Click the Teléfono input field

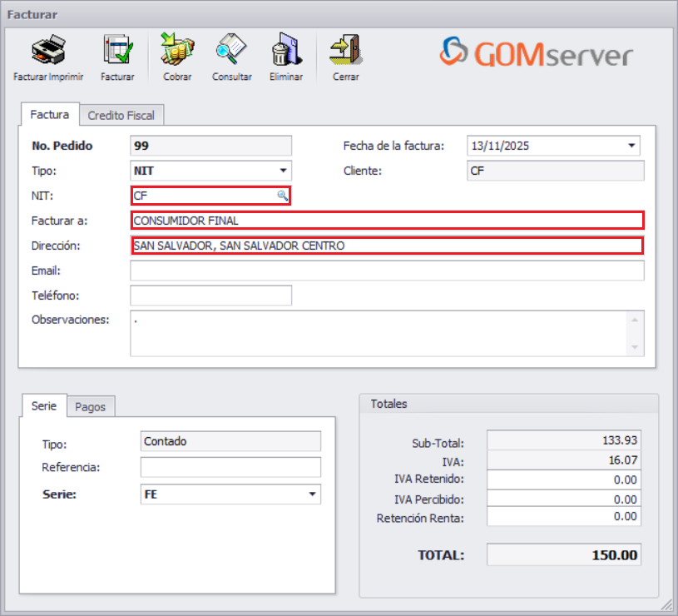(210, 296)
